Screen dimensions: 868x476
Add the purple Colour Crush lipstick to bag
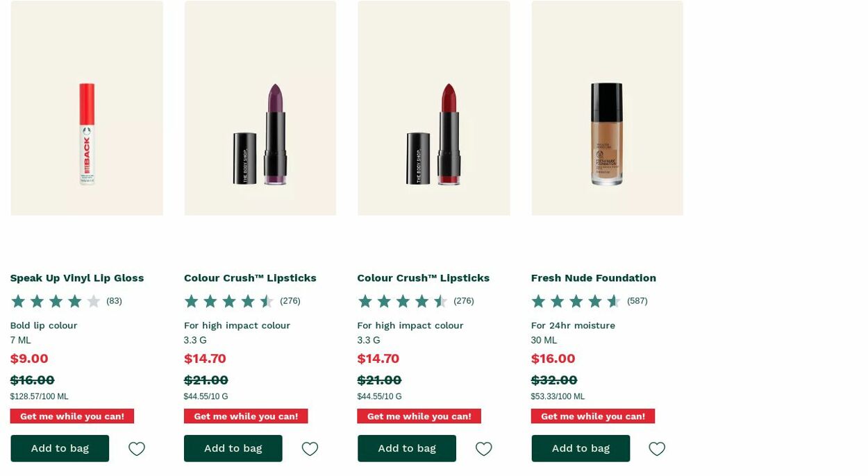(x=233, y=448)
